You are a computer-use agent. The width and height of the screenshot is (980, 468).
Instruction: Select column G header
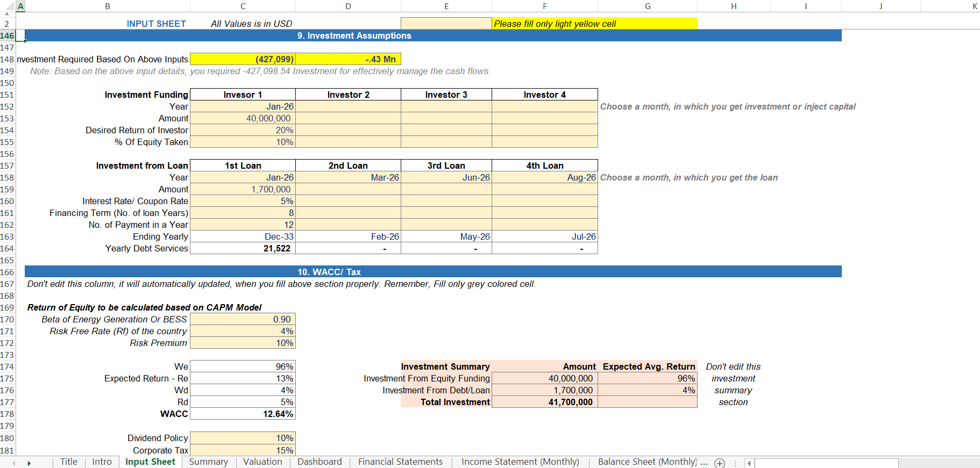(x=648, y=6)
